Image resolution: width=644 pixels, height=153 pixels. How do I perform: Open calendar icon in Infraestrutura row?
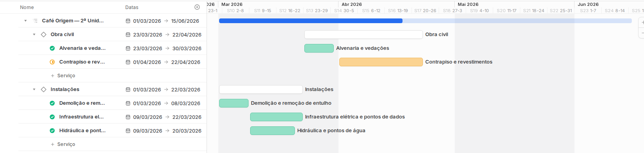pyautogui.click(x=128, y=117)
